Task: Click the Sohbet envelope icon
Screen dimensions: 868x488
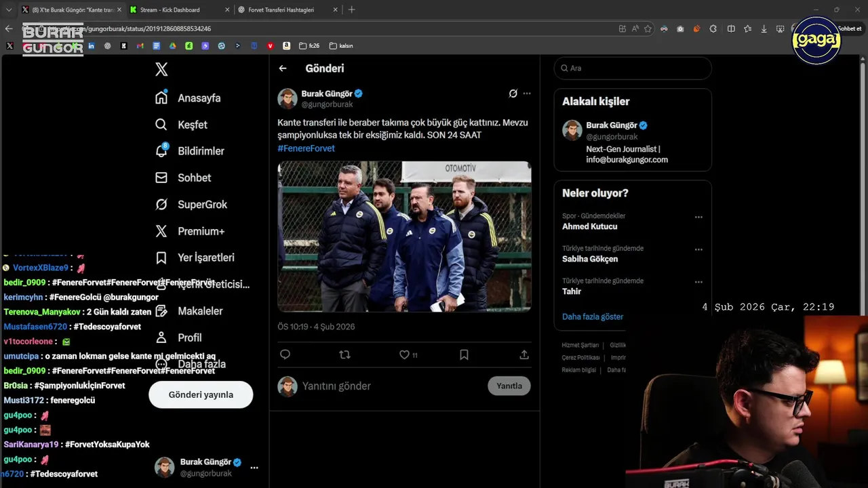Action: [x=161, y=178]
